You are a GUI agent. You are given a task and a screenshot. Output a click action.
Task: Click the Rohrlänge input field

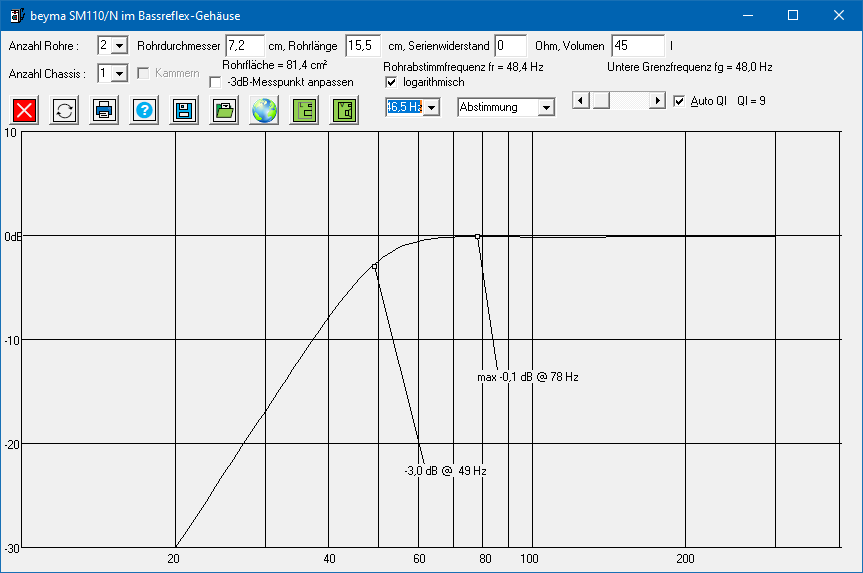363,46
